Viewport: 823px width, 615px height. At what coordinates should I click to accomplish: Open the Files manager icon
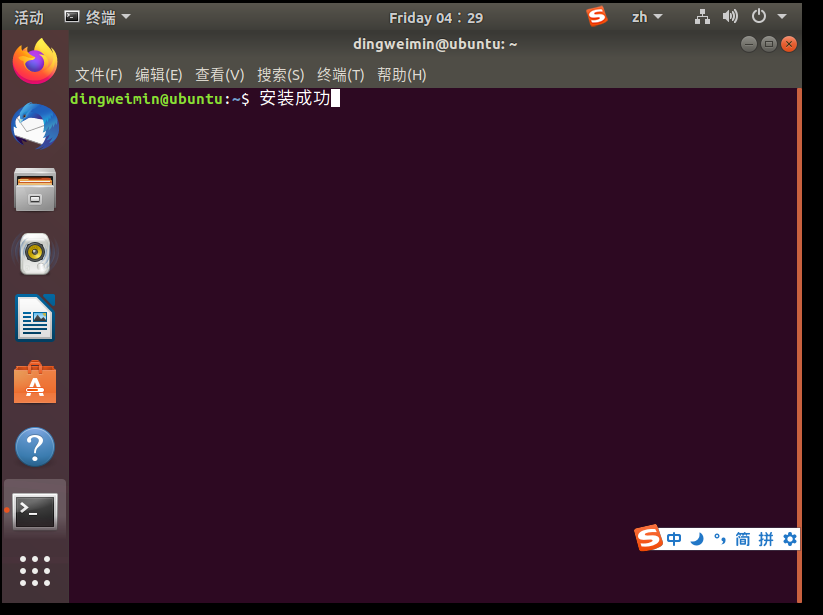(35, 190)
